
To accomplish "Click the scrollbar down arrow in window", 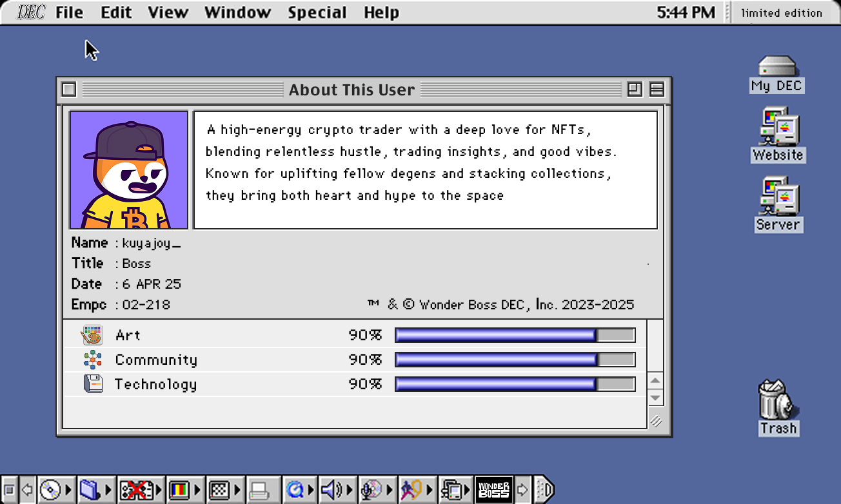I will [655, 398].
